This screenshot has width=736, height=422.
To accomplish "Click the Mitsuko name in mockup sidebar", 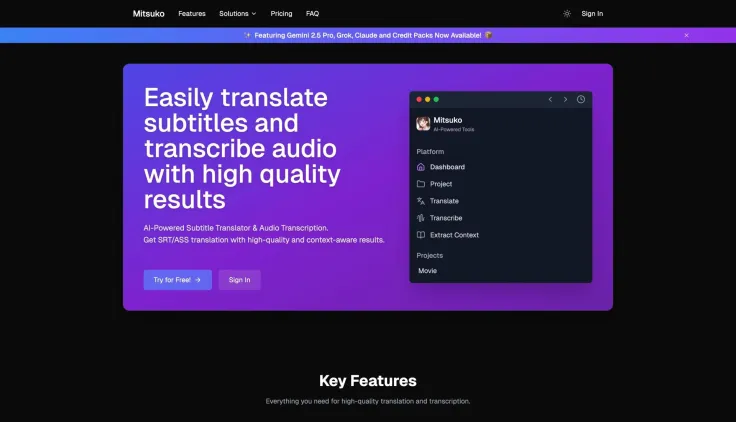I will click(447, 120).
